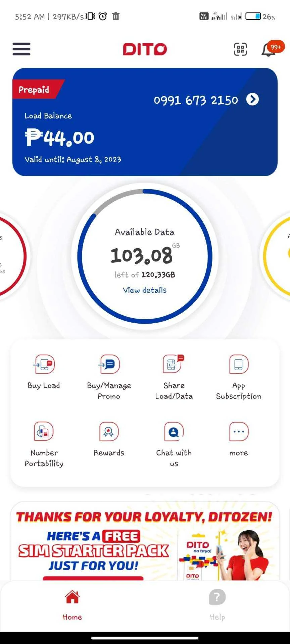Tap the free SIM starter pack banner

coord(145,541)
